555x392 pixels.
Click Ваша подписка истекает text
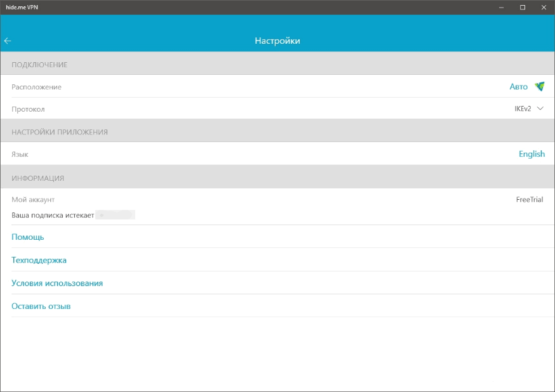(53, 215)
